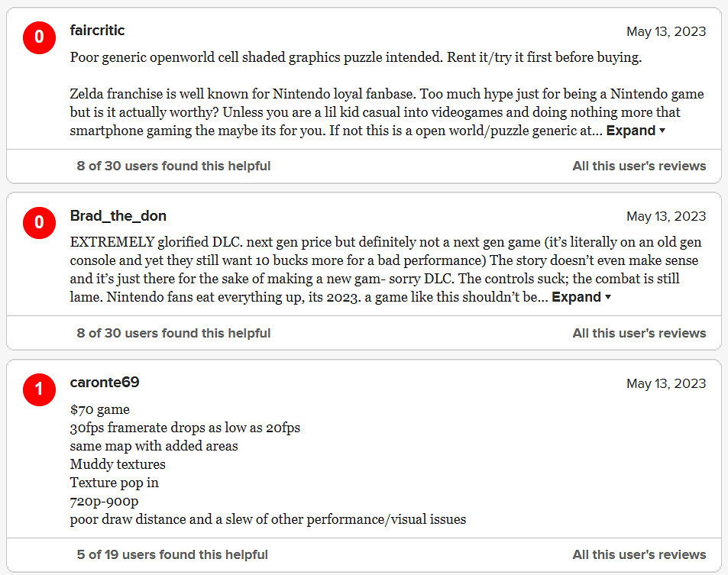728x575 pixels.
Task: Select the date on caronte69's review
Action: pos(666,383)
